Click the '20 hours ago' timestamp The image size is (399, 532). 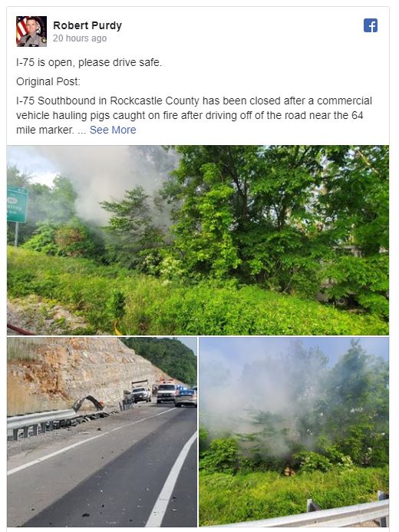[x=80, y=38]
